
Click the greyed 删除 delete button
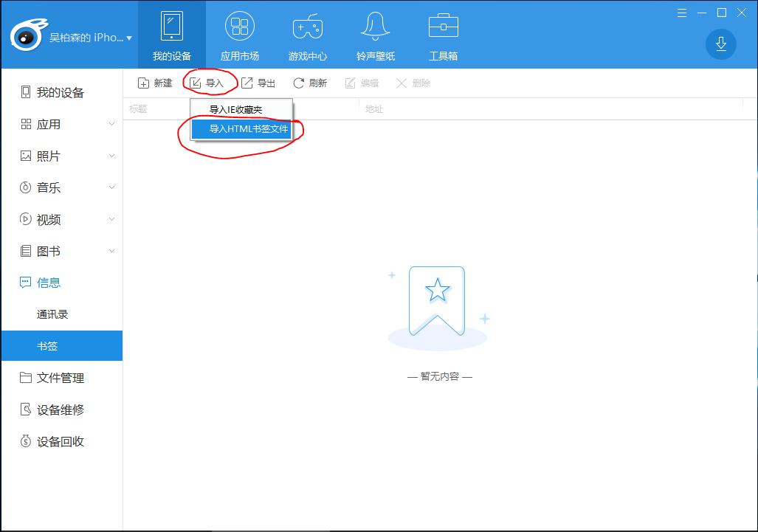coord(413,83)
